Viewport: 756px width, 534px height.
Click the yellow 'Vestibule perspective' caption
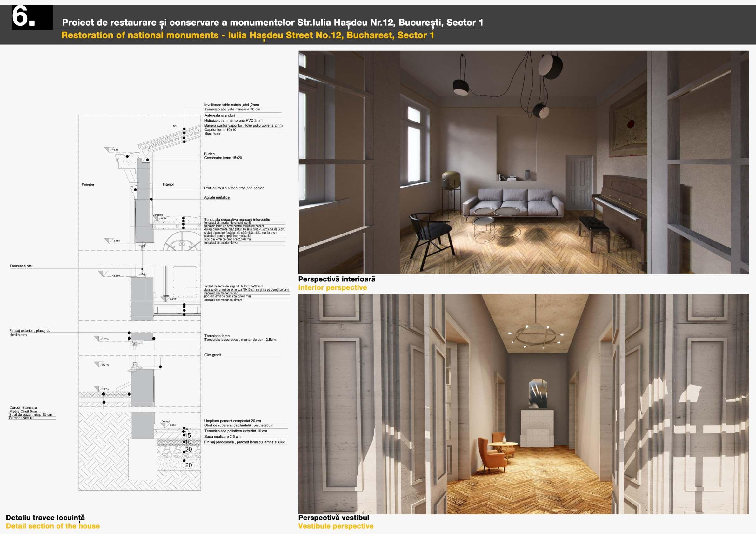click(x=336, y=526)
